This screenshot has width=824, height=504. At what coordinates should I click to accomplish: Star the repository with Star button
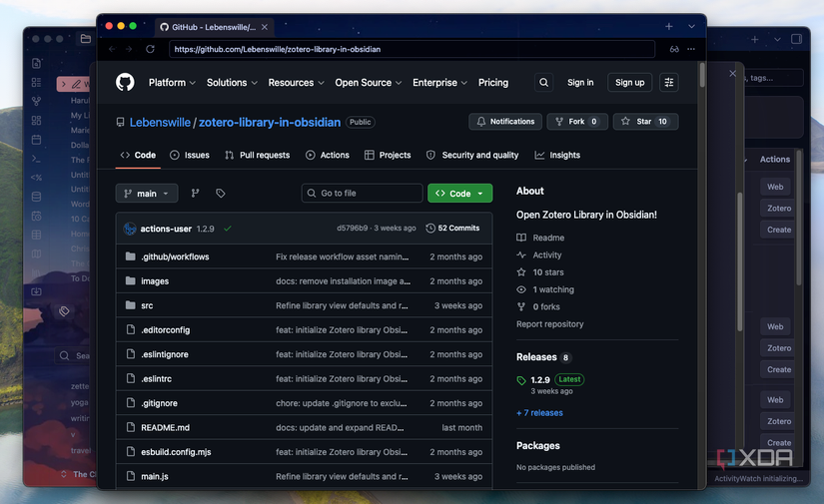(x=645, y=122)
